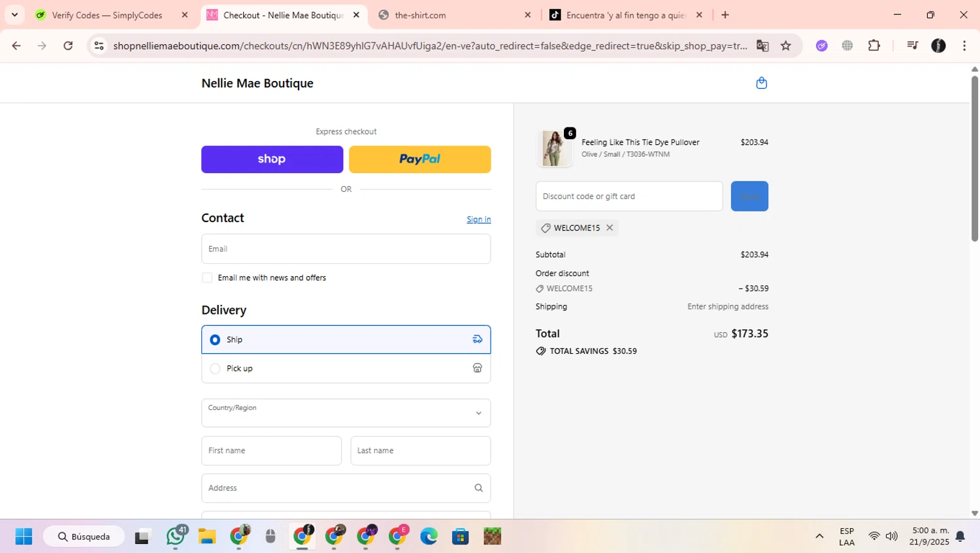Remove the WELCOME15 discount code
The height and width of the screenshot is (553, 980).
click(x=610, y=228)
